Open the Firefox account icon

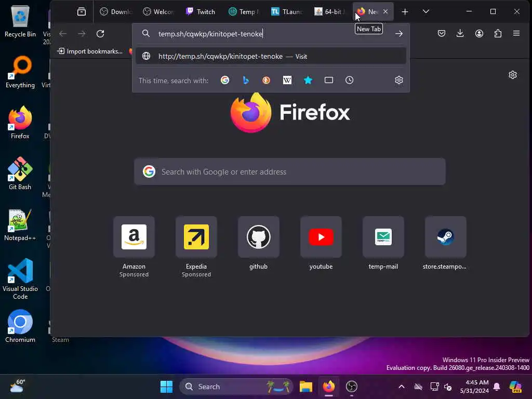(479, 33)
